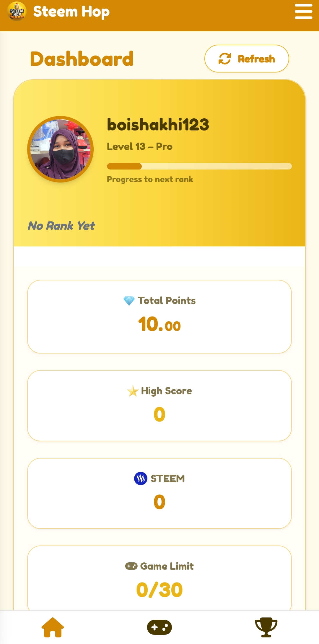This screenshot has height=644, width=319.
Task: Click the Steem Hop title text
Action: pos(71,12)
